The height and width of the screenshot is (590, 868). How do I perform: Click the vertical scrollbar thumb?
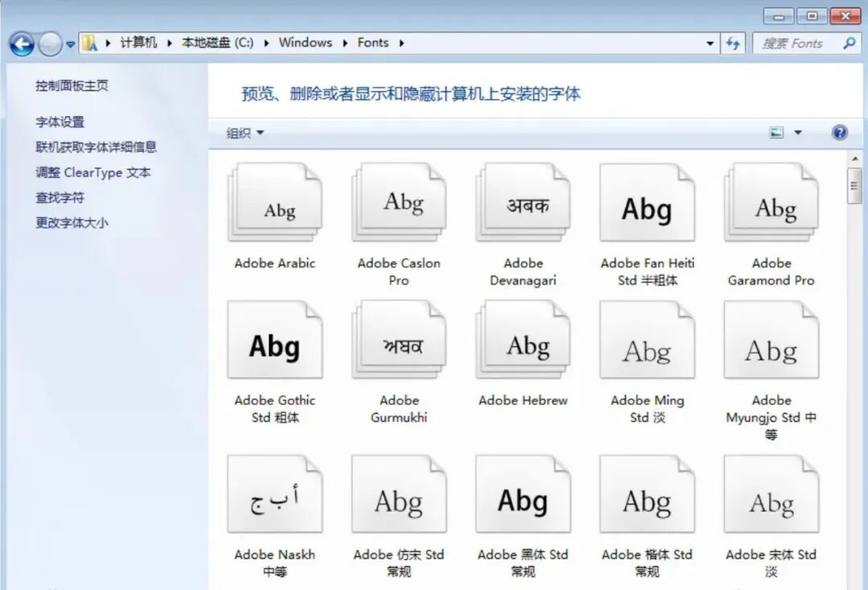point(854,185)
